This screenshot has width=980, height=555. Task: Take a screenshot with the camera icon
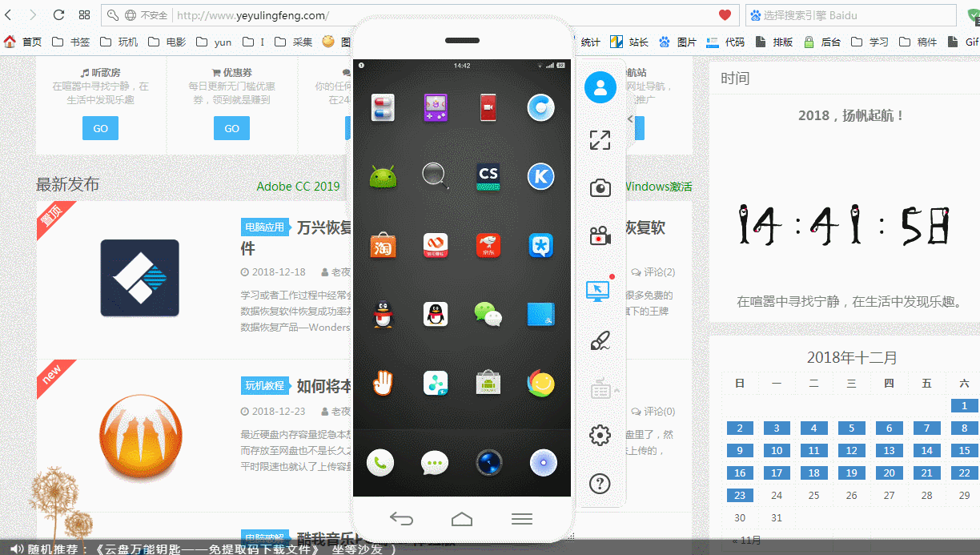pos(600,187)
